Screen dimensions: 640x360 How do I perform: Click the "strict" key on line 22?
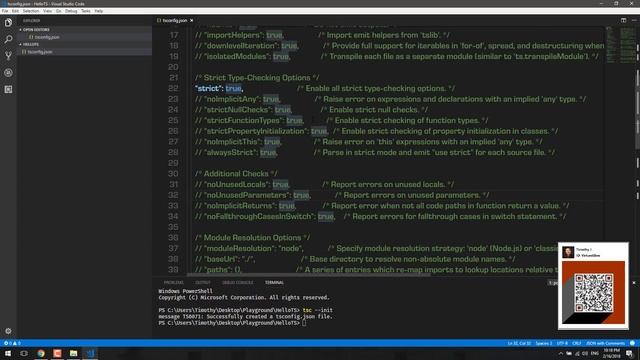[209, 88]
